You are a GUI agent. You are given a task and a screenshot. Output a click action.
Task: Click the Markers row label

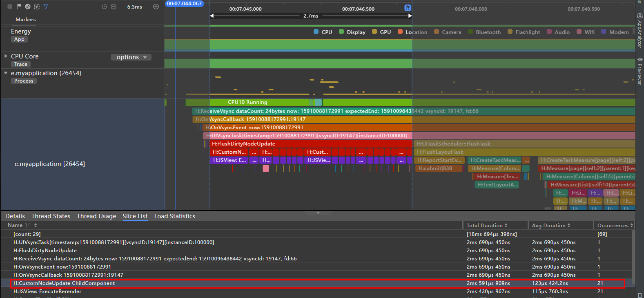coord(26,19)
